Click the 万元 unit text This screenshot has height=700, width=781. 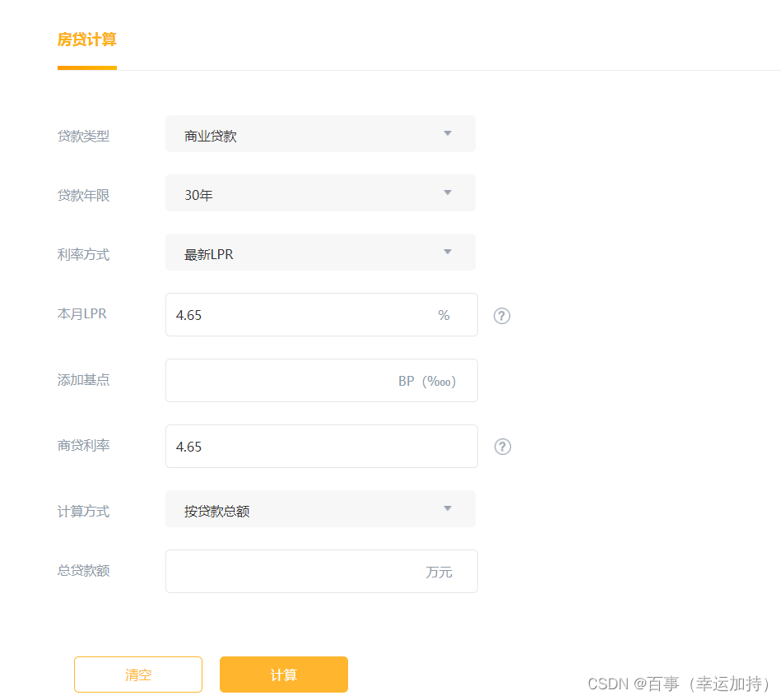point(439,572)
